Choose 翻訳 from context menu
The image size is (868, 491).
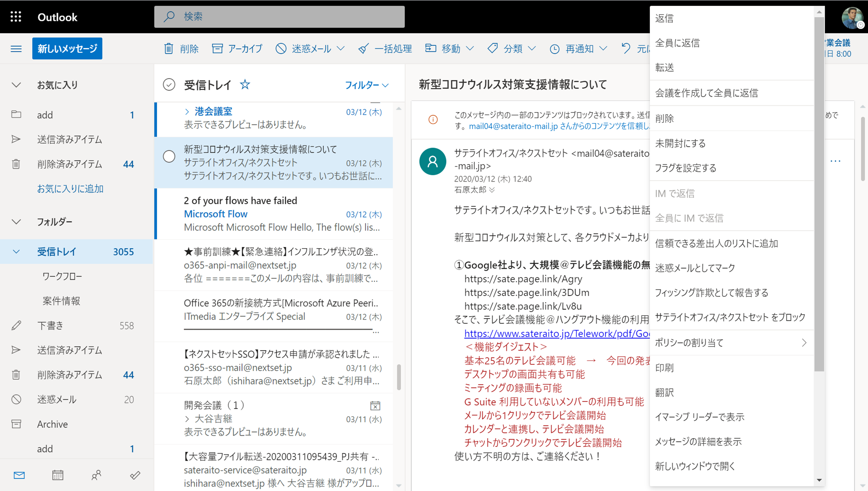coord(732,392)
